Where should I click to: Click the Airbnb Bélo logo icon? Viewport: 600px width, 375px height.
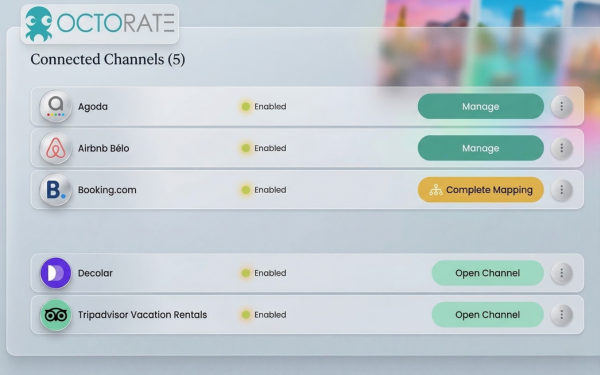56,148
